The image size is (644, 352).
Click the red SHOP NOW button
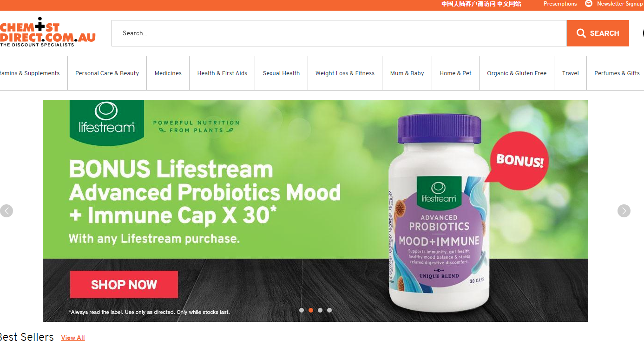[124, 284]
